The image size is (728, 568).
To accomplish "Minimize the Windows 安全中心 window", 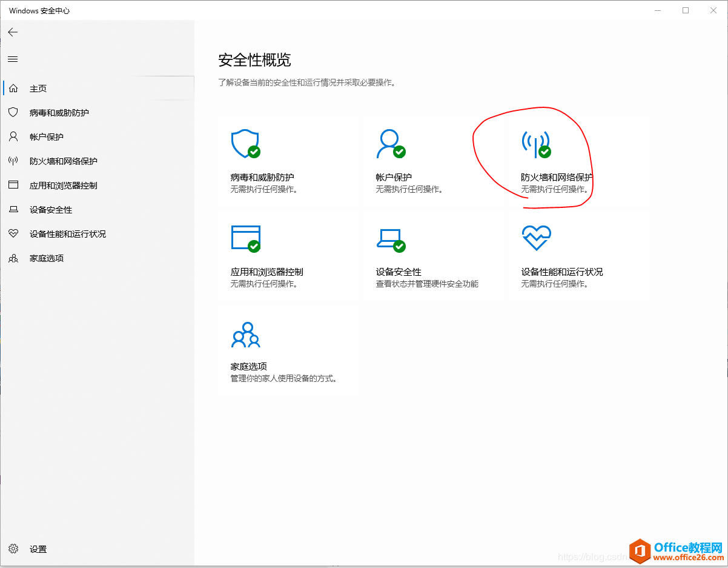I will point(658,10).
